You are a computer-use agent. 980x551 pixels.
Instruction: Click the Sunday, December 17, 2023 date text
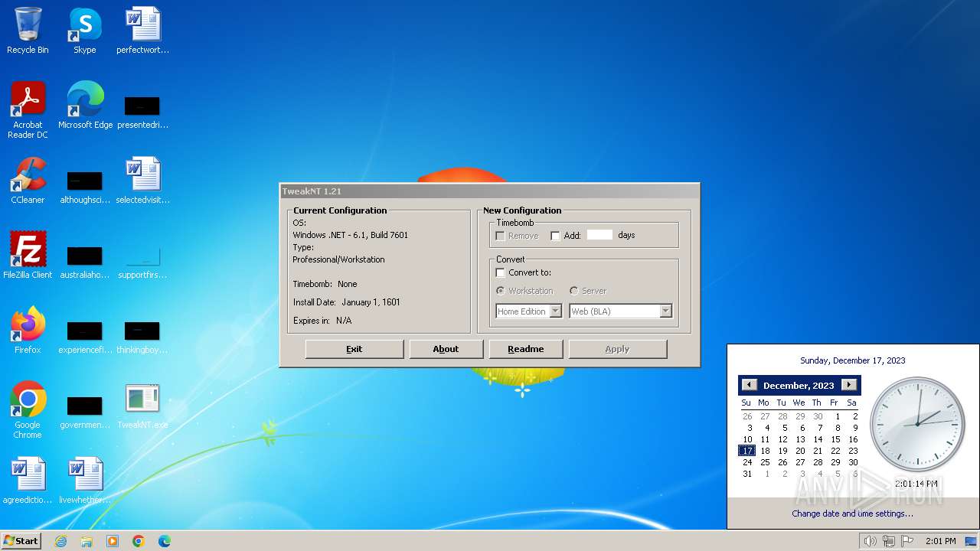tap(853, 360)
